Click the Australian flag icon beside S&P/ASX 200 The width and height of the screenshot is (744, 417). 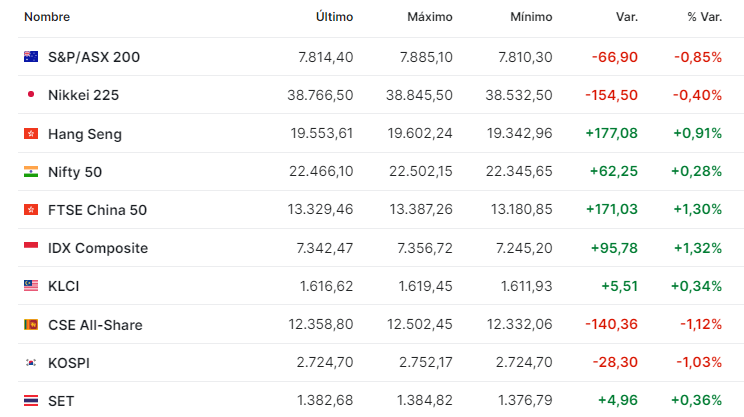tap(31, 57)
